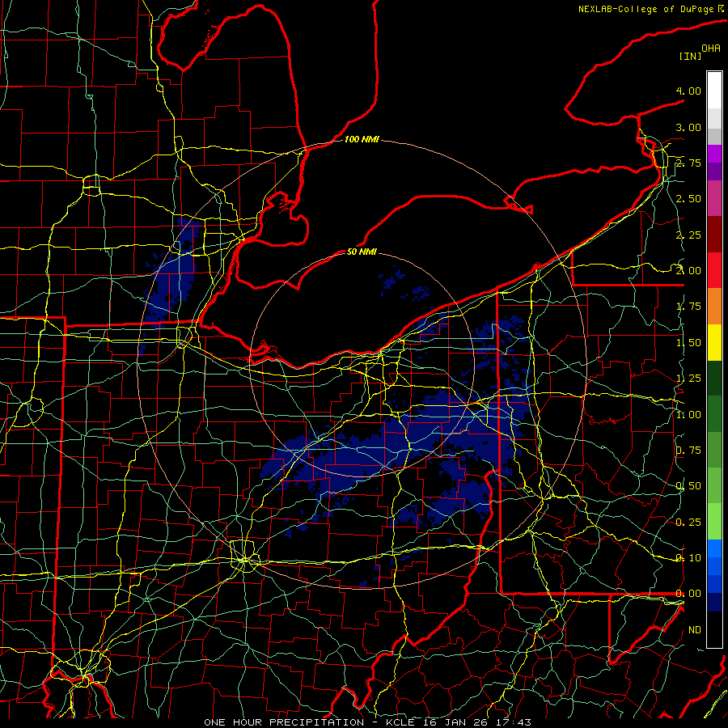This screenshot has height=728, width=728.
Task: Click the 4.00 legend value
Action: 688,91
